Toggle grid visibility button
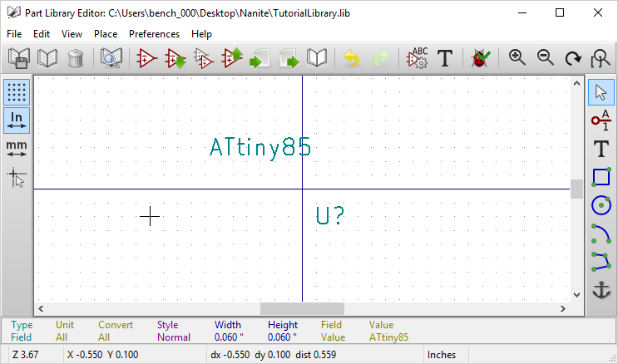Screen dimensions: 618x364 tap(17, 92)
